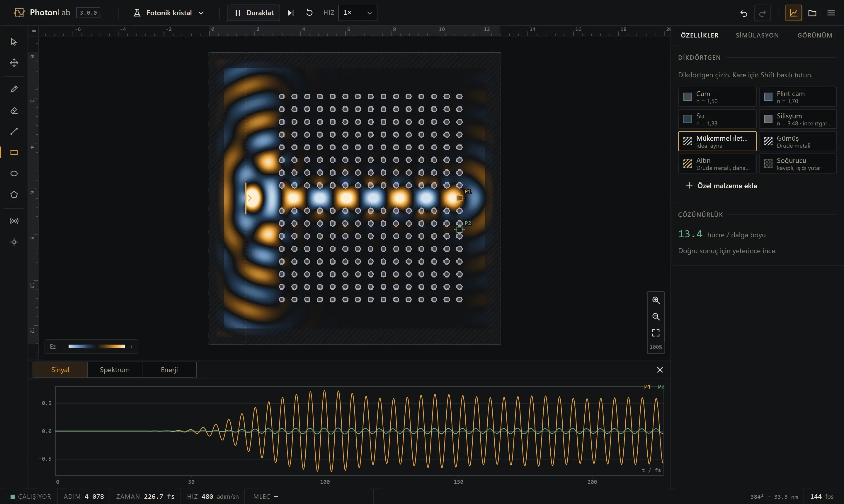The image size is (844, 504).
Task: Click the Ez field color scale legend
Action: [91, 346]
